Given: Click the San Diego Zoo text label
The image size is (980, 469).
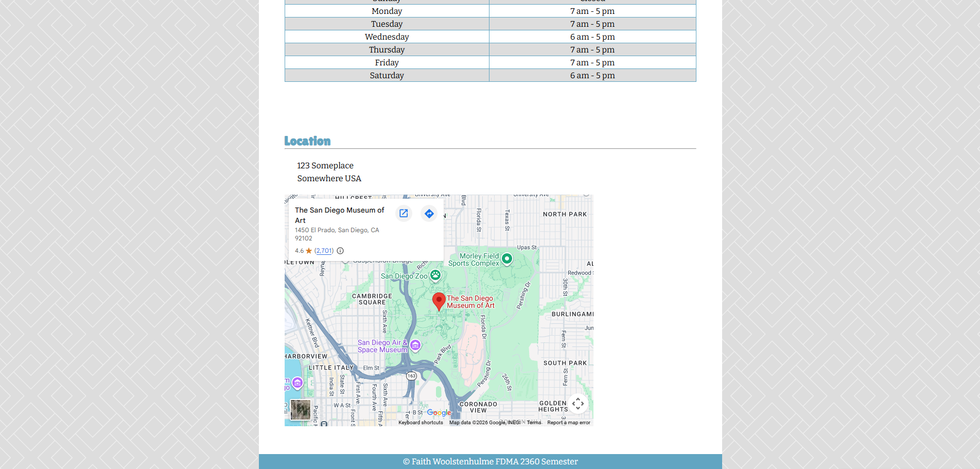Looking at the screenshot, I should (404, 276).
